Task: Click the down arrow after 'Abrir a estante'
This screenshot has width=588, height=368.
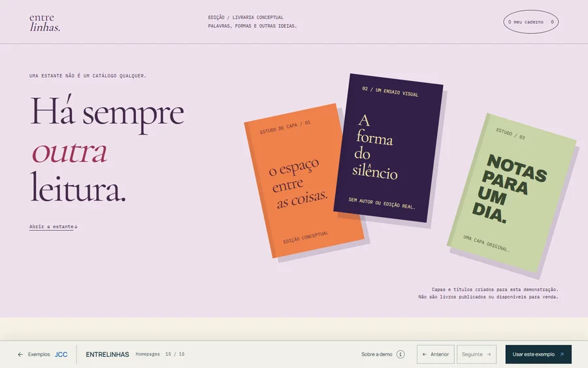Action: [76, 227]
